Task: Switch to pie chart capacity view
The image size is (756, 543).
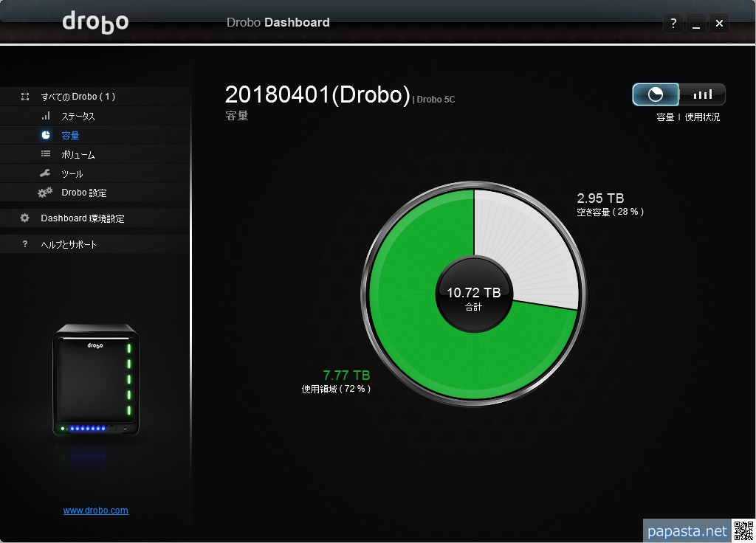Action: tap(656, 94)
